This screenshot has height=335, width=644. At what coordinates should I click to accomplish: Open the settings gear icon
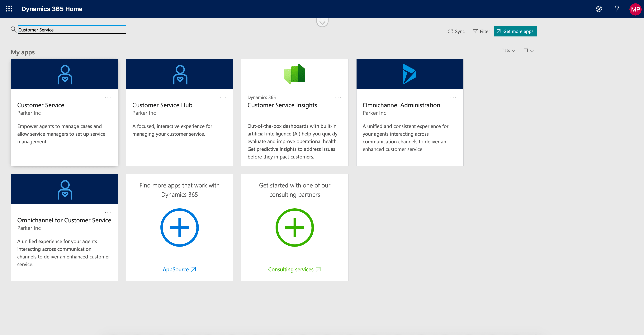point(599,9)
